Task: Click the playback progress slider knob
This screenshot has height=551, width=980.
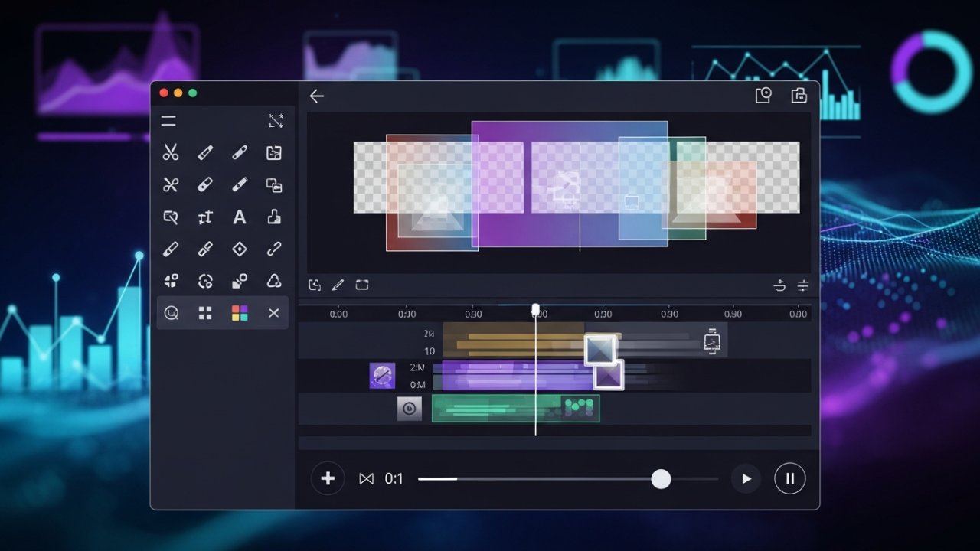Action: tap(661, 479)
